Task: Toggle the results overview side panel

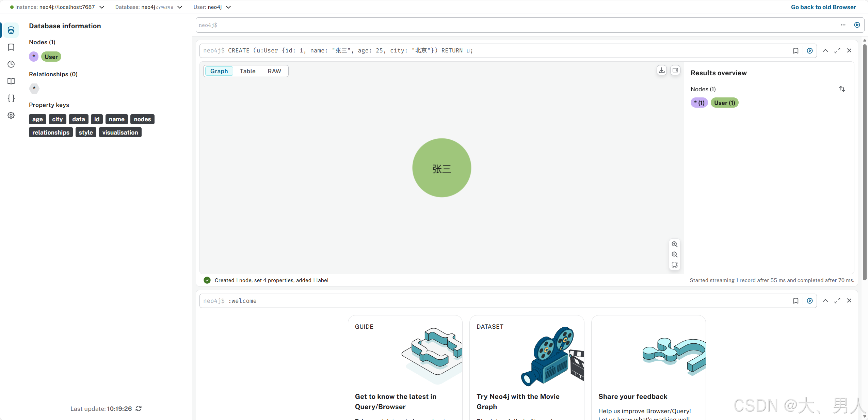Action: (x=675, y=71)
